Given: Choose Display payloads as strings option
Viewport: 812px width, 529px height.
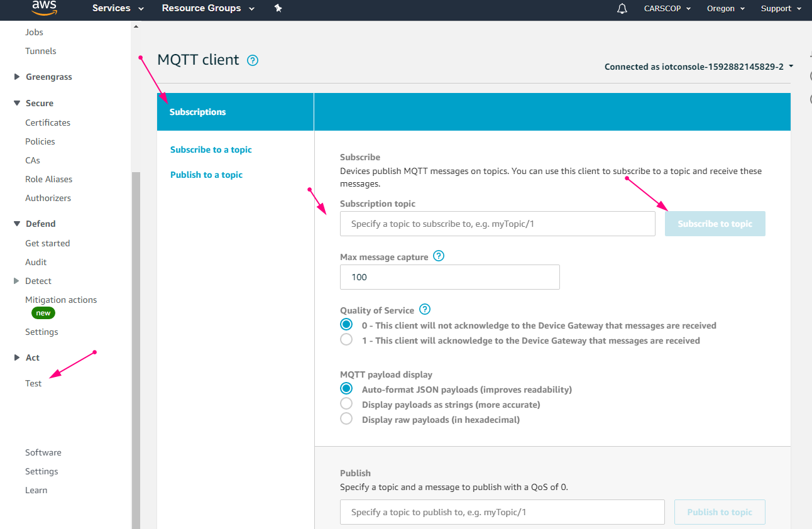Looking at the screenshot, I should click(x=346, y=404).
